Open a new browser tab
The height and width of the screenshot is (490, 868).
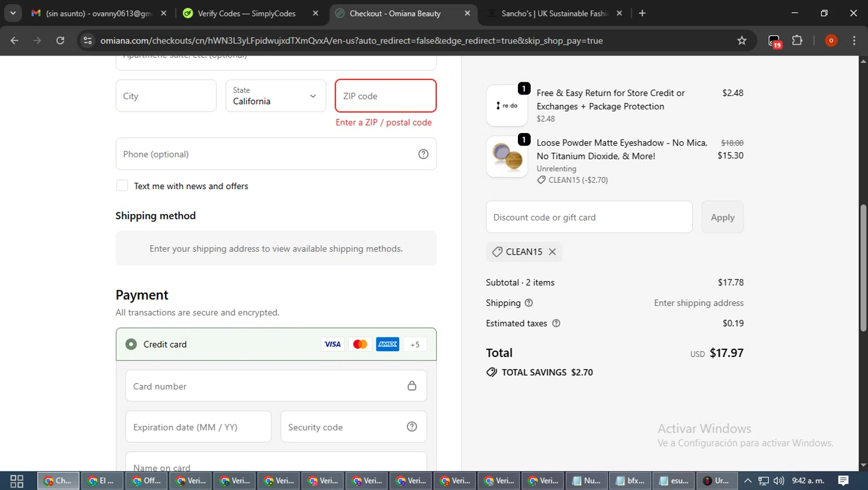642,13
